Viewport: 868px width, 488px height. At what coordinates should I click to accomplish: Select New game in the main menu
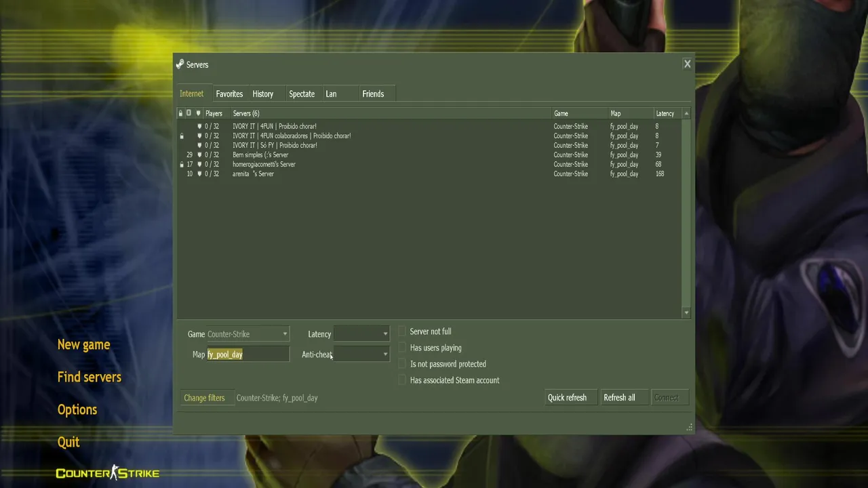point(83,344)
